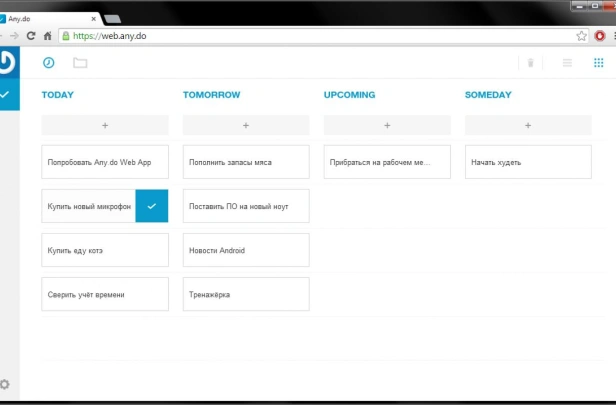The width and height of the screenshot is (616, 405).
Task: Open a new browser tab
Action: (x=113, y=19)
